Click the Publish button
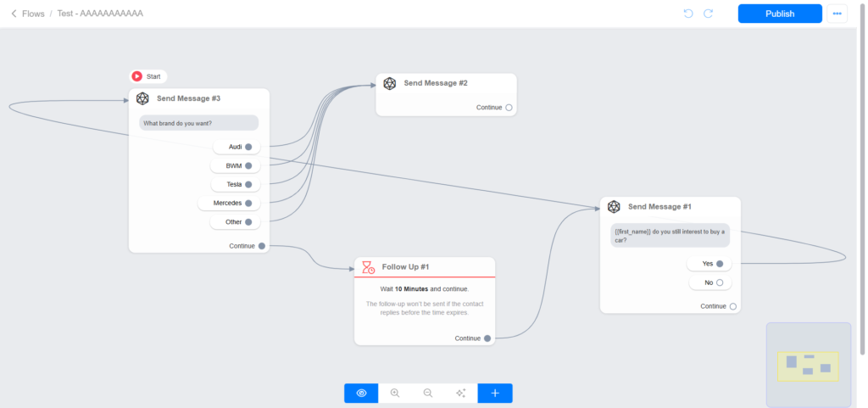This screenshot has width=868, height=408. tap(780, 14)
